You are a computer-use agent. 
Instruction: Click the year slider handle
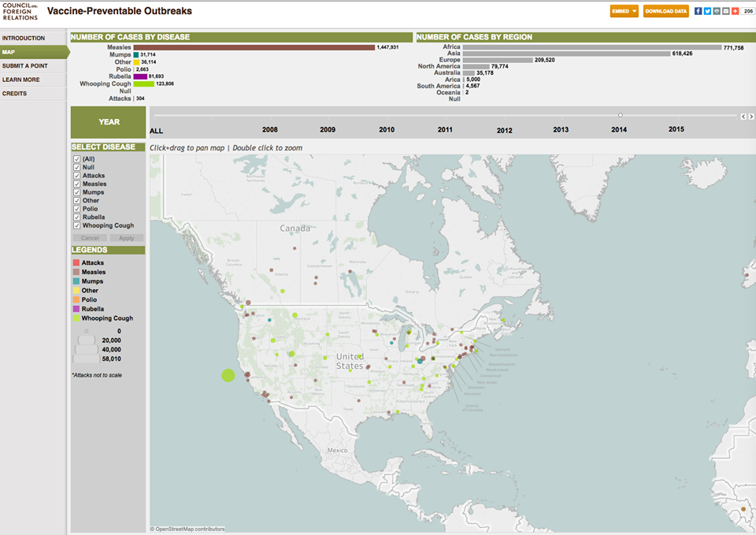[x=620, y=116]
